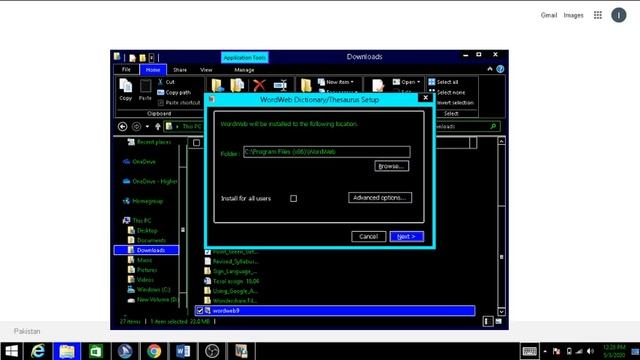640x360 pixels.
Task: Select Homegroup in the navigation pane
Action: pyautogui.click(x=143, y=201)
